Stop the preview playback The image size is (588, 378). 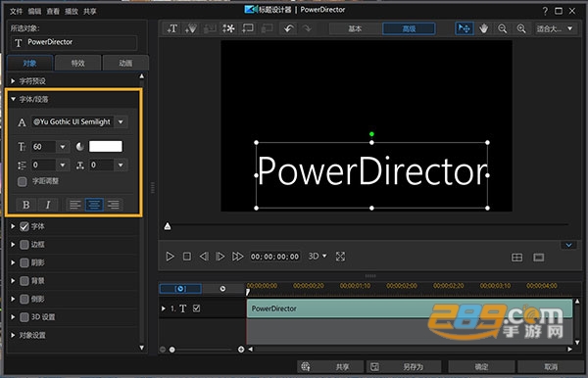click(x=187, y=257)
